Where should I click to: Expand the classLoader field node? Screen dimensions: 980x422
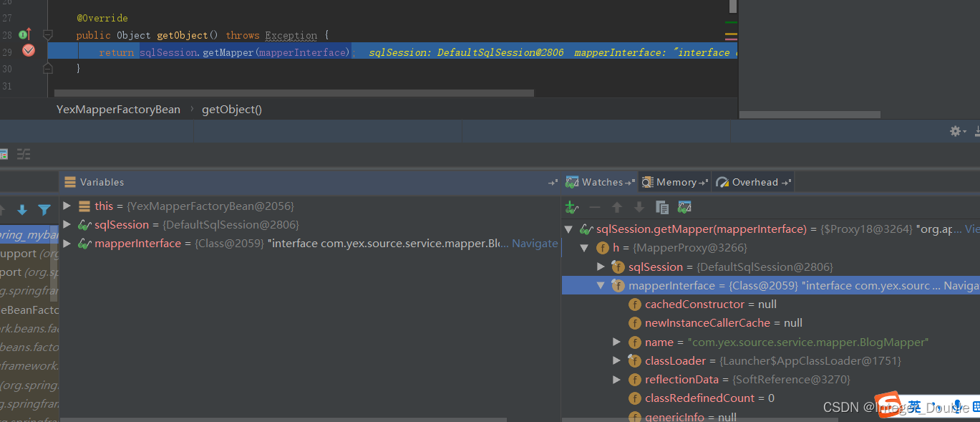[x=618, y=360]
